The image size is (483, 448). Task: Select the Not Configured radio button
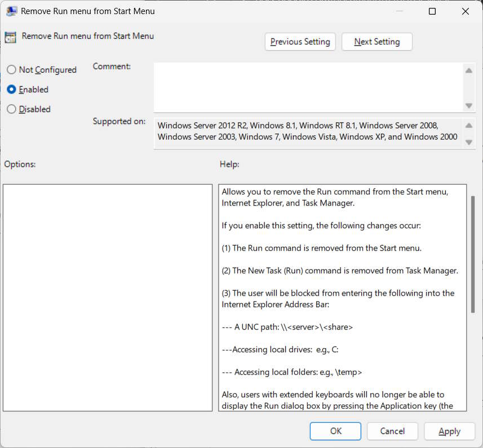pyautogui.click(x=11, y=69)
